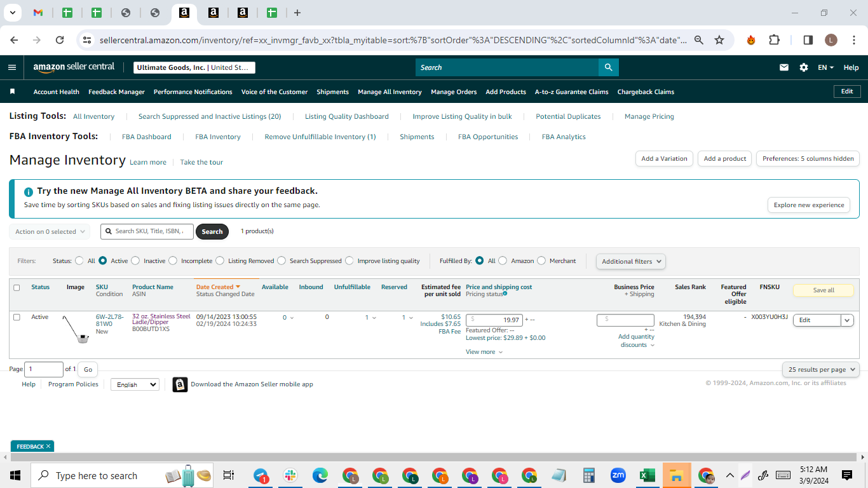
Task: Click the price field showing 19.97
Action: pos(494,320)
